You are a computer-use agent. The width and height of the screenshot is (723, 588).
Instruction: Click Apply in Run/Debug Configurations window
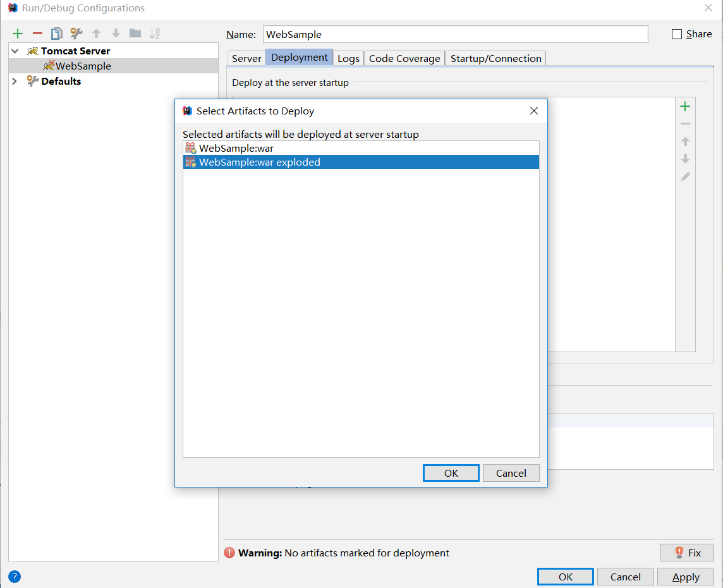click(686, 577)
